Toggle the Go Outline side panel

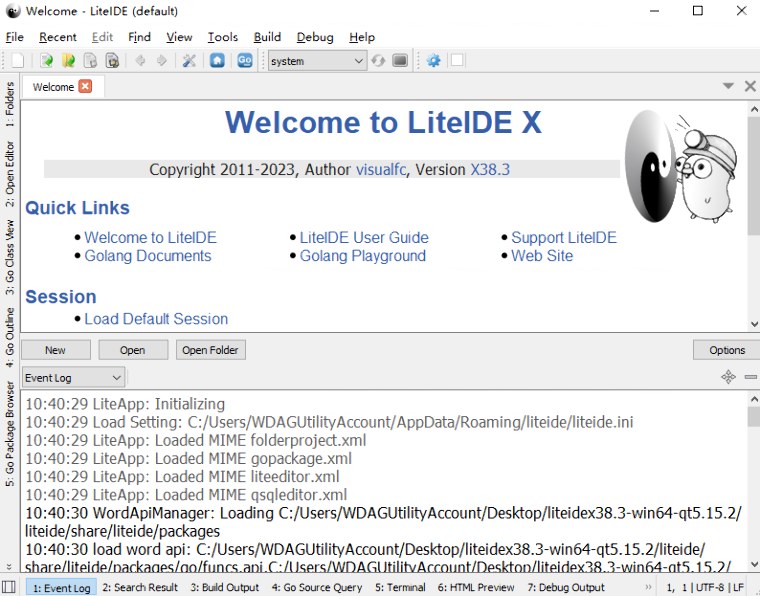10,337
